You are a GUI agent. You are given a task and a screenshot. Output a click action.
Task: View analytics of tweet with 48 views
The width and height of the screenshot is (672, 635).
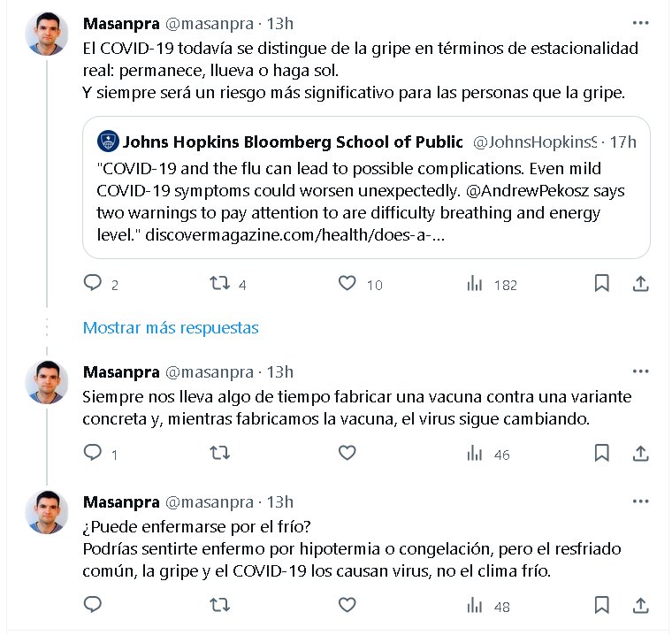pos(475,605)
